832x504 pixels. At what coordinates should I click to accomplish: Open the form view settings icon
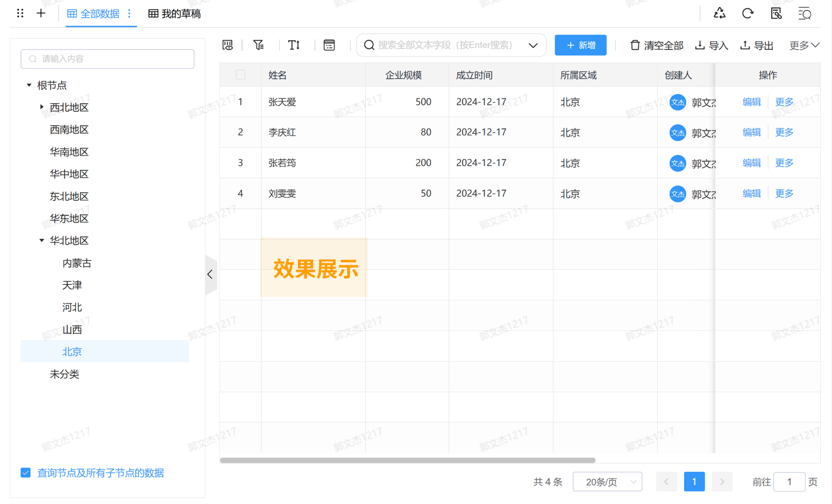(329, 45)
